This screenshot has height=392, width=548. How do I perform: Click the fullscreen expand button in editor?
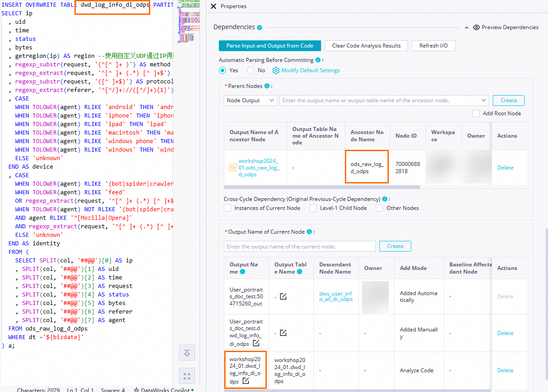(x=187, y=376)
